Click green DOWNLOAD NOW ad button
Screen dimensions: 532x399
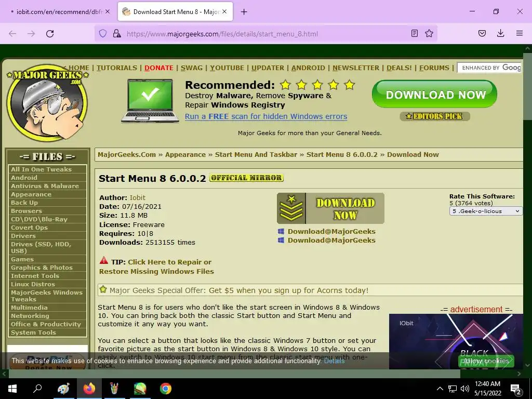click(x=435, y=94)
